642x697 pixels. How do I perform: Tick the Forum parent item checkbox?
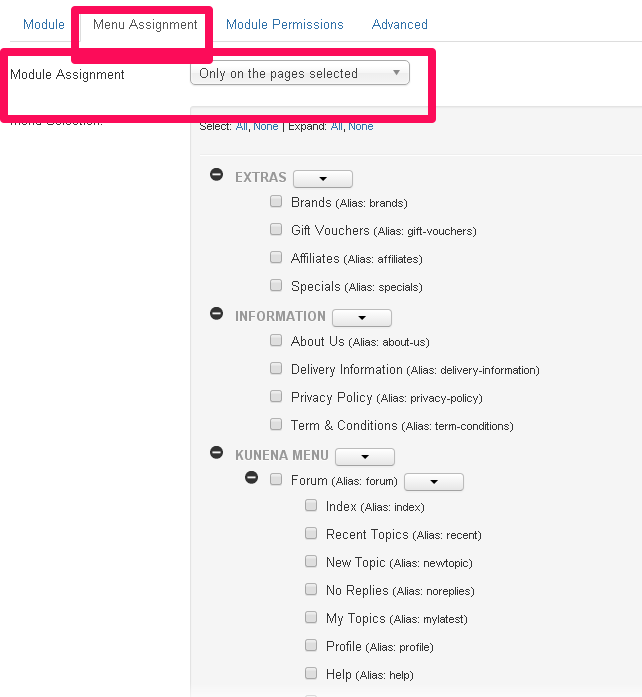[276, 479]
